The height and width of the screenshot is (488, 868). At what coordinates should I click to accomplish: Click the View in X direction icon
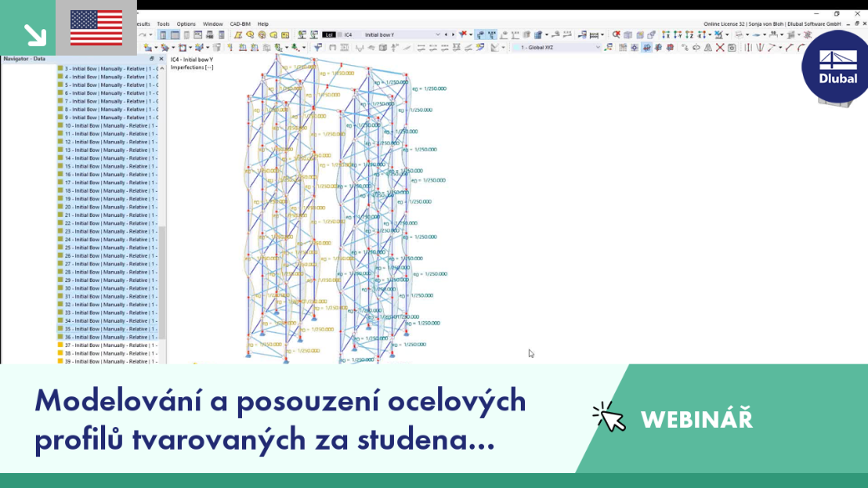(x=666, y=34)
